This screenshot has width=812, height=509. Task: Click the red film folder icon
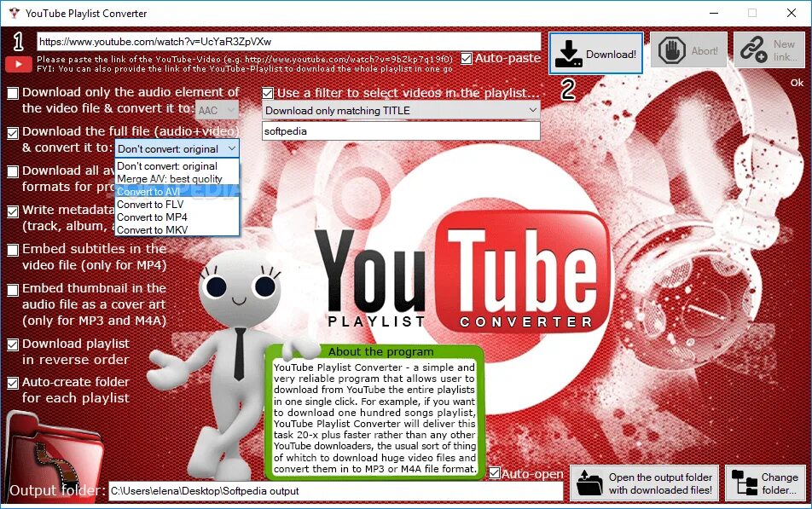pyautogui.click(x=54, y=455)
